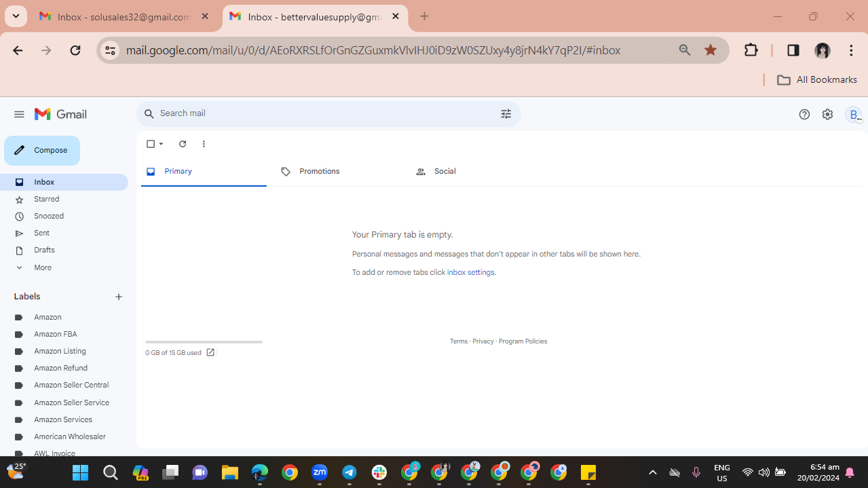Open the tab search chevron in Chrome

tap(16, 16)
